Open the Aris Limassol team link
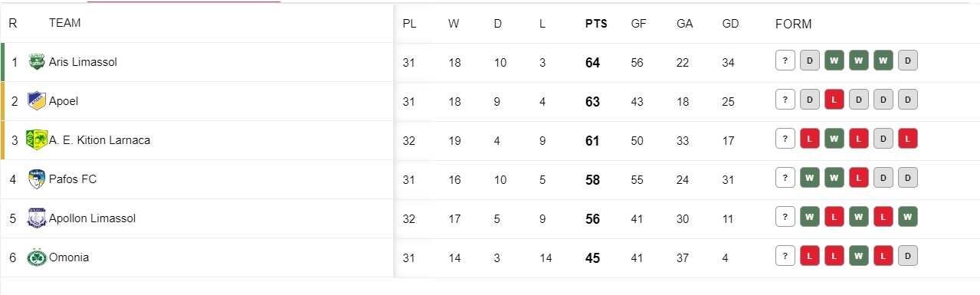Viewport: 980px width, 295px height. (x=83, y=62)
